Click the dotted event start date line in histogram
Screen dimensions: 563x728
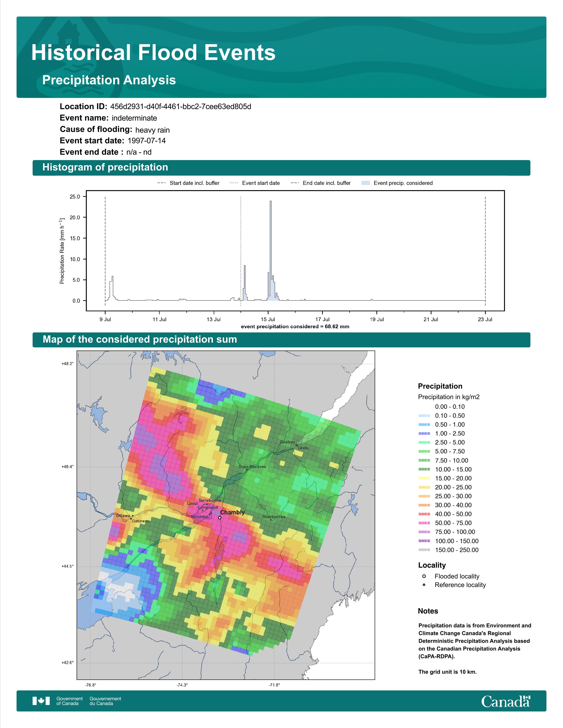point(241,251)
